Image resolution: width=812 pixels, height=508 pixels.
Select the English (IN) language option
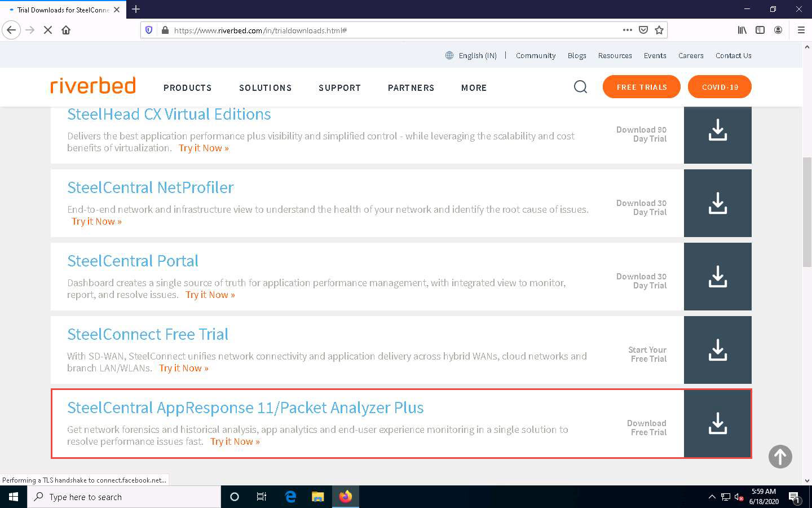coord(478,55)
